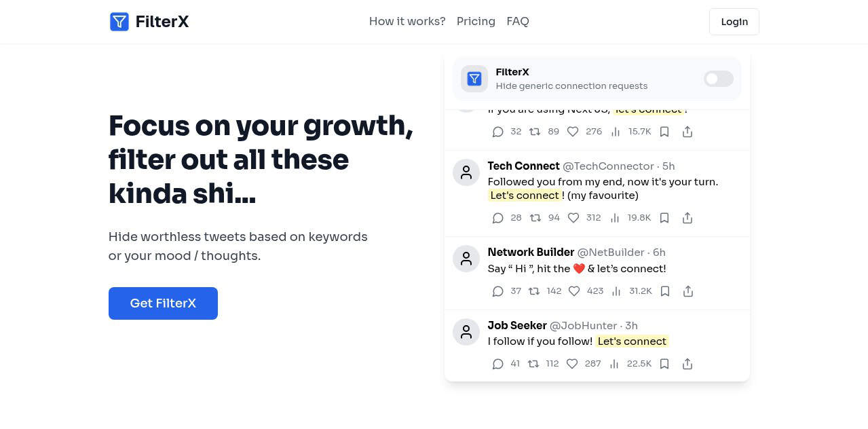Reply to Tech Connect's tweet
This screenshot has width=868, height=429.
point(498,218)
